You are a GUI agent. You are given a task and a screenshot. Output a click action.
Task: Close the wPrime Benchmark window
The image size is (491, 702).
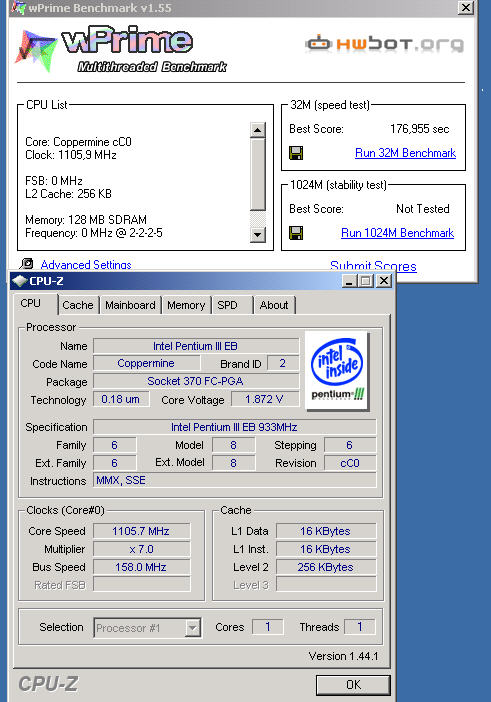point(466,7)
